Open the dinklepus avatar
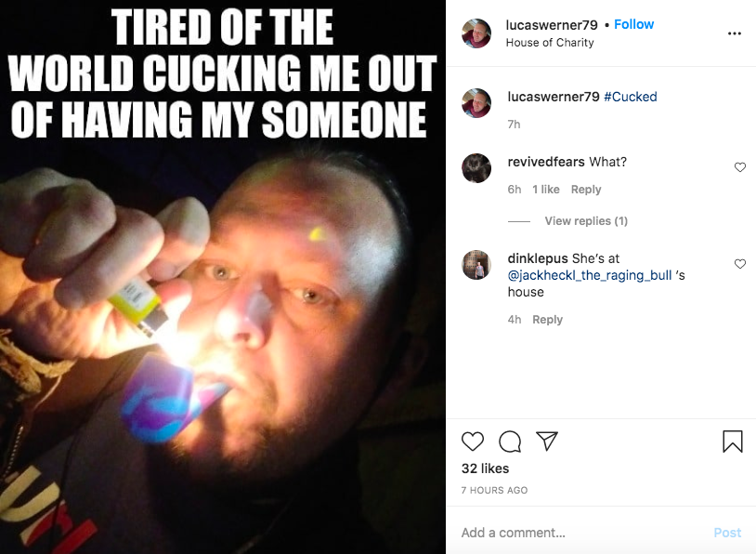This screenshot has width=756, height=554. pyautogui.click(x=476, y=265)
